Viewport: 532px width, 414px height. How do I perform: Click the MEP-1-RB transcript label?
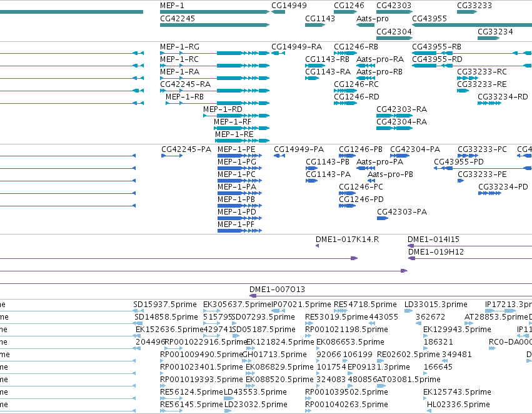[184, 97]
